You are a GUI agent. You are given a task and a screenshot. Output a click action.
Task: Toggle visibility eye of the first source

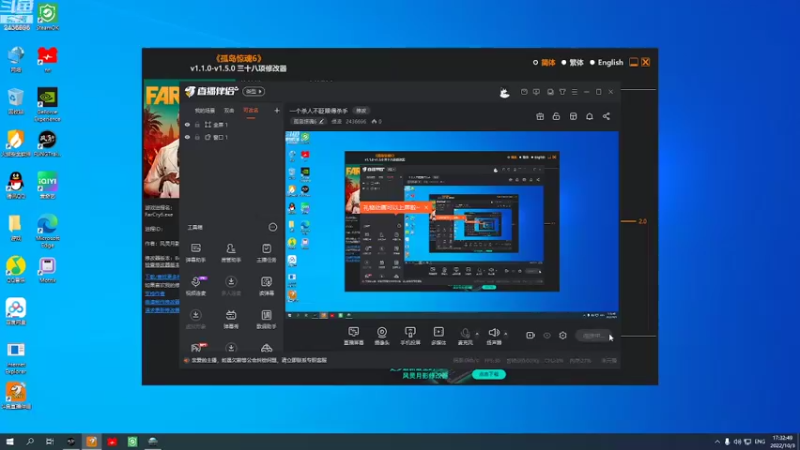pyautogui.click(x=187, y=124)
